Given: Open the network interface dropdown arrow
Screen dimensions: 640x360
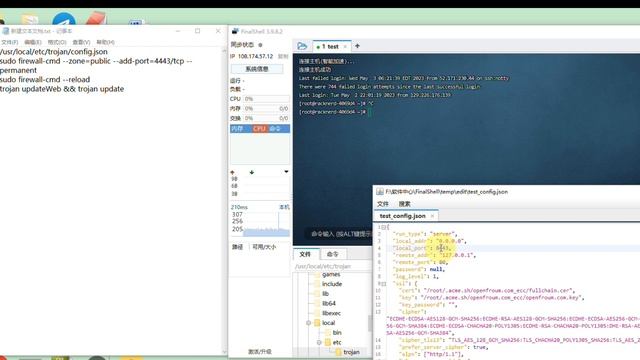Looking at the screenshot, I should tap(286, 172).
